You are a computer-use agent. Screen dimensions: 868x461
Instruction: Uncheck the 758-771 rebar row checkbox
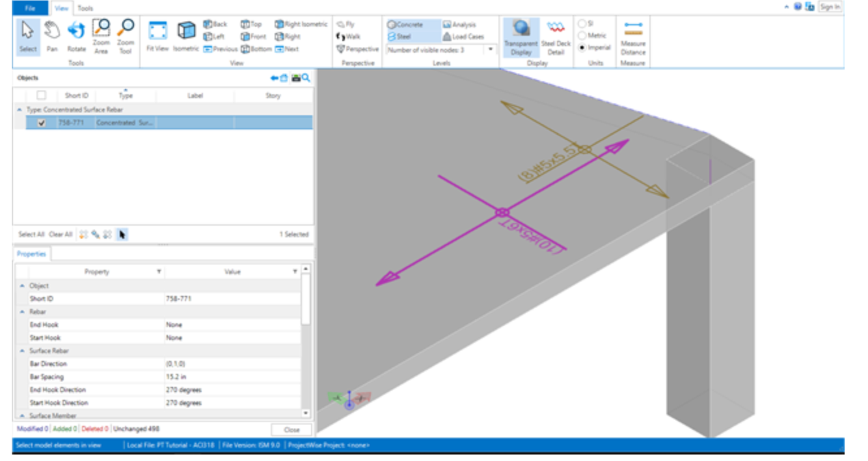click(42, 123)
